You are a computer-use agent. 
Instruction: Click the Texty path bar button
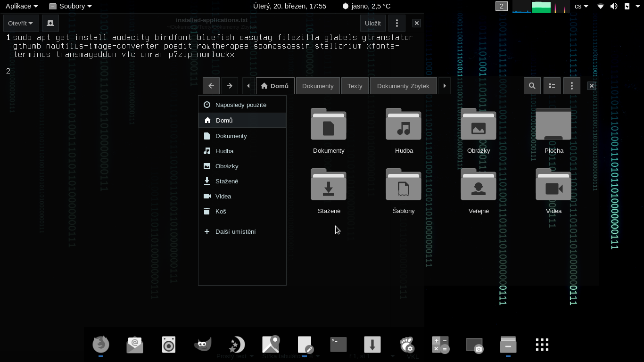355,86
